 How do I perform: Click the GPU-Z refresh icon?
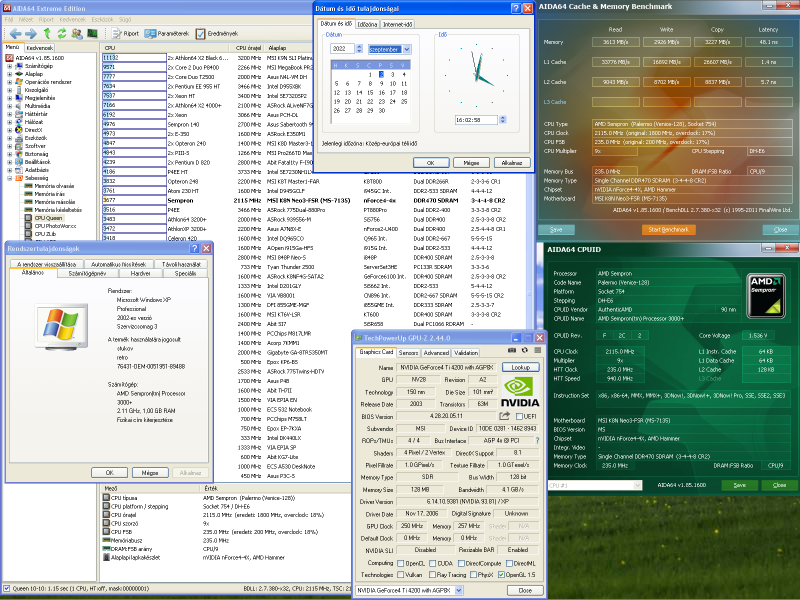point(524,351)
